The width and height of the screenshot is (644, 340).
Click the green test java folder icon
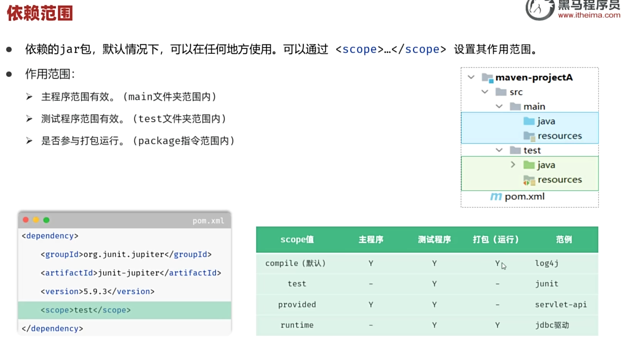tap(529, 165)
